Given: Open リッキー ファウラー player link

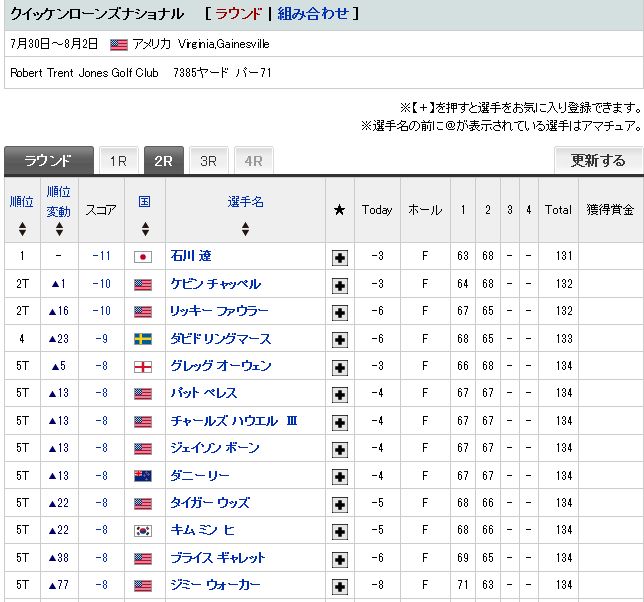Looking at the screenshot, I should [x=219, y=311].
